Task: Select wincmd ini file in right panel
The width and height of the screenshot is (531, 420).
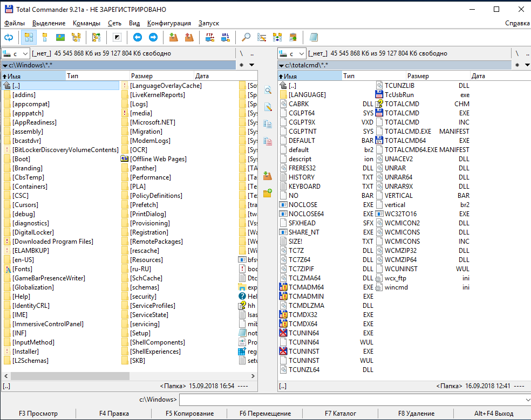Action: click(423, 287)
